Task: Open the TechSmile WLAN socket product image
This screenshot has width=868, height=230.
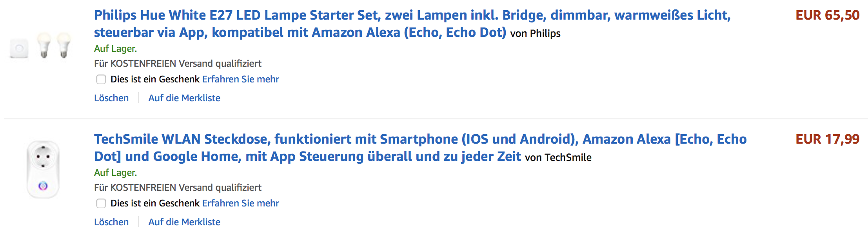Action: pos(43,170)
